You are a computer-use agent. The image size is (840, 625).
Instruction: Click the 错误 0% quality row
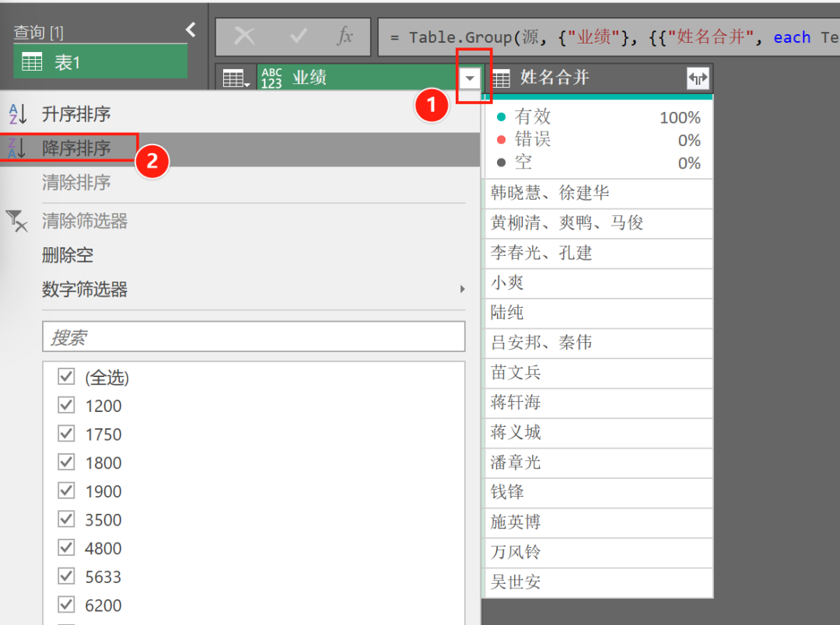[599, 140]
